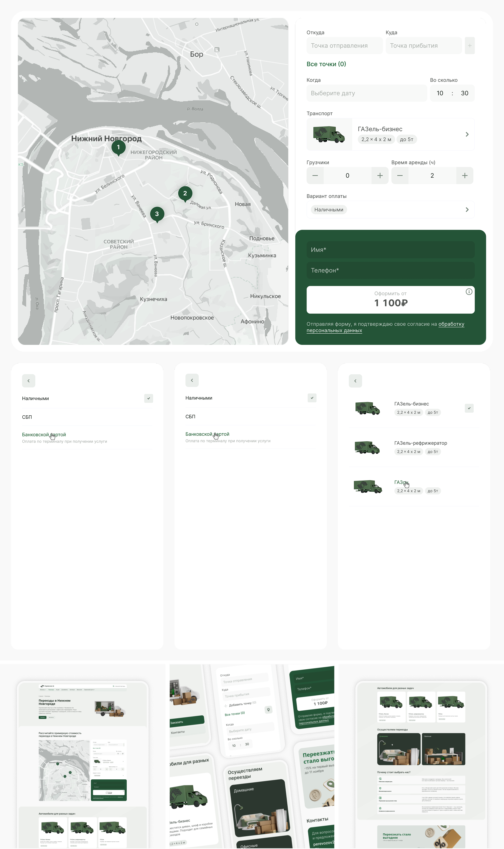Choose ГАЗель-рефрижератор from the vehicle list

(420, 443)
